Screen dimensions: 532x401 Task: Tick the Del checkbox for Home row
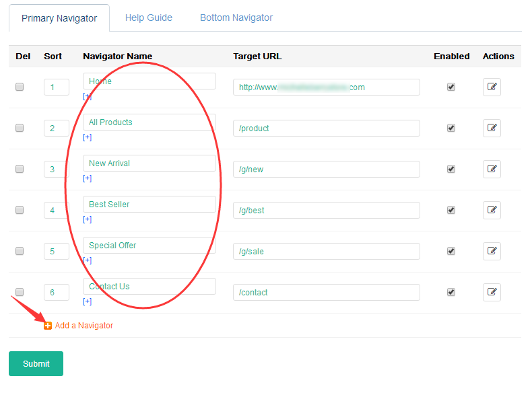pos(20,87)
